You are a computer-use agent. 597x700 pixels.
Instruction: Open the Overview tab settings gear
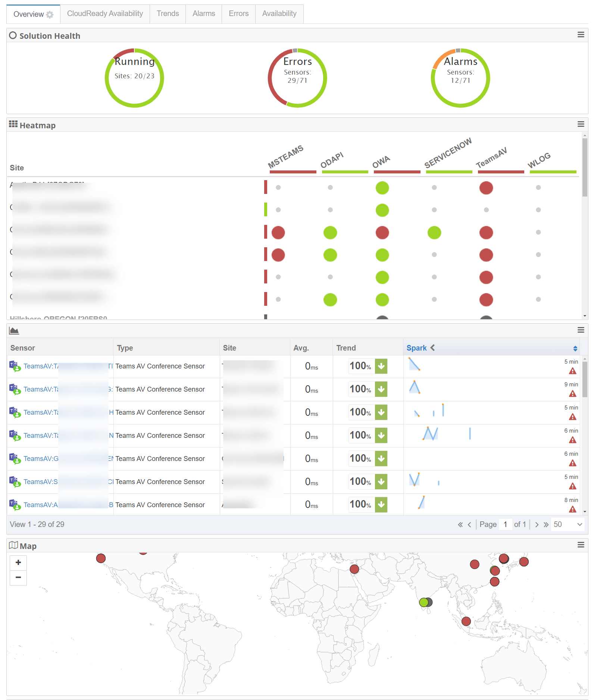point(50,15)
